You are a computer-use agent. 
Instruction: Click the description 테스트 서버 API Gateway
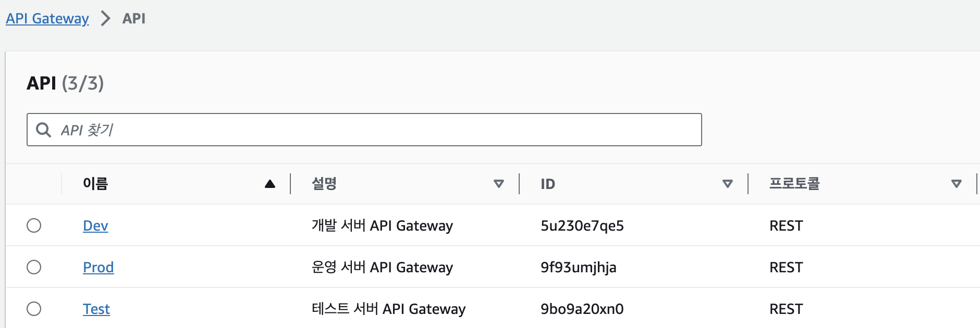pyautogui.click(x=388, y=309)
